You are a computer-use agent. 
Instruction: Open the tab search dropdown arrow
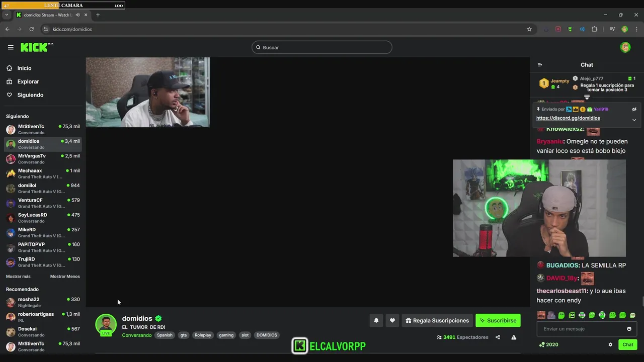6,15
